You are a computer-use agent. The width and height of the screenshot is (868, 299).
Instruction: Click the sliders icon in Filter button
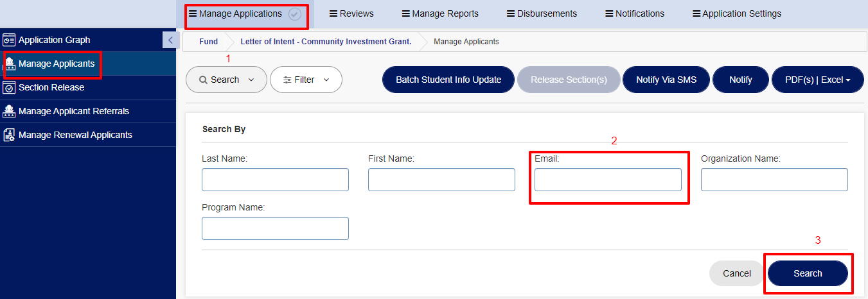tap(287, 80)
